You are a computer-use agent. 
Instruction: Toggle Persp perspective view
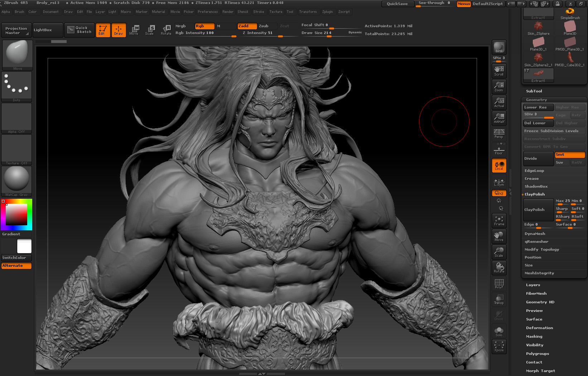pos(499,134)
